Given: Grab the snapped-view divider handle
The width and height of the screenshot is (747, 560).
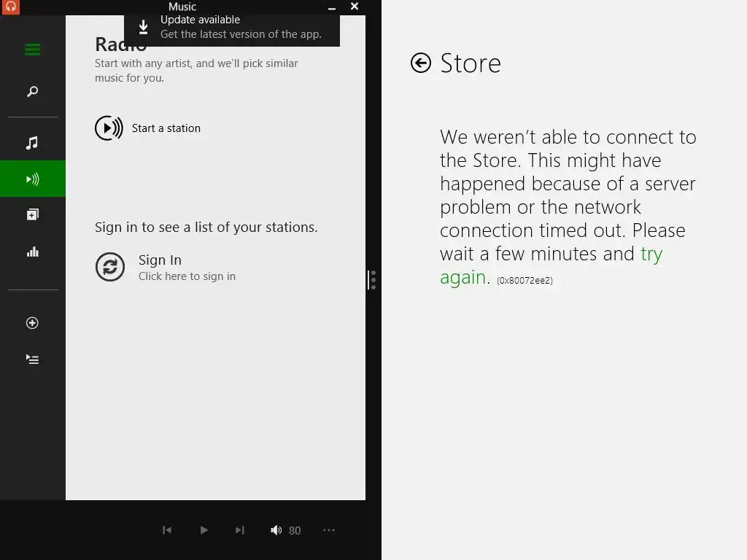Looking at the screenshot, I should [x=371, y=280].
